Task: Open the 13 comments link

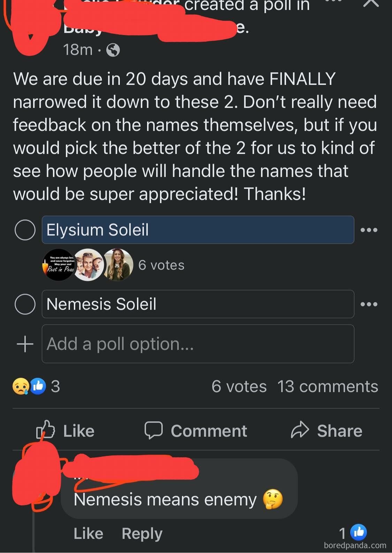Action: point(328,386)
